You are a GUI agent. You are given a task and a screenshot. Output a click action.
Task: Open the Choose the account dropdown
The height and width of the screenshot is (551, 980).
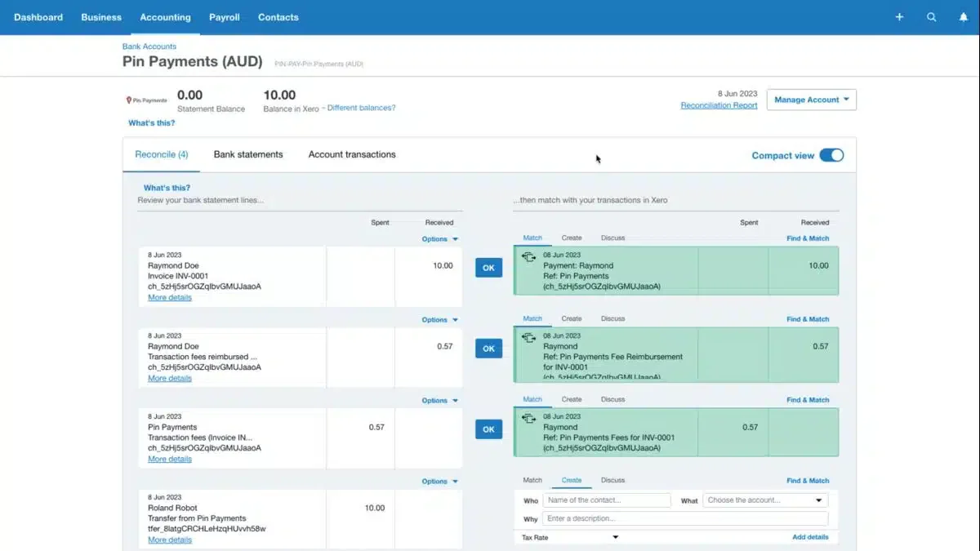pyautogui.click(x=765, y=500)
